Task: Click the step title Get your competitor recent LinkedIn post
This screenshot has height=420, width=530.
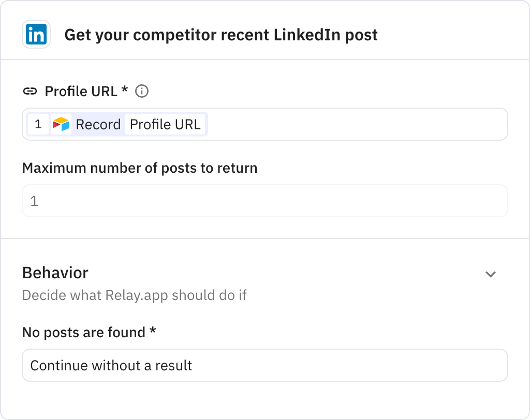Action: coord(221,35)
